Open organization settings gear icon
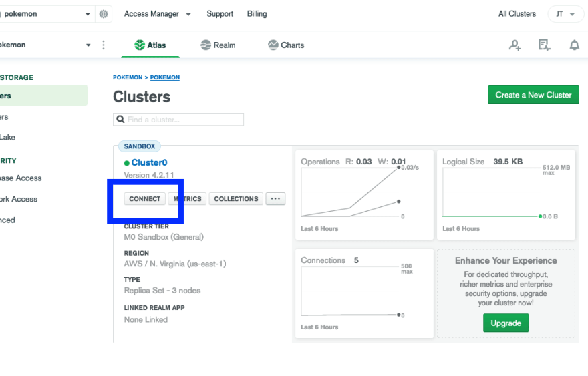 point(104,14)
